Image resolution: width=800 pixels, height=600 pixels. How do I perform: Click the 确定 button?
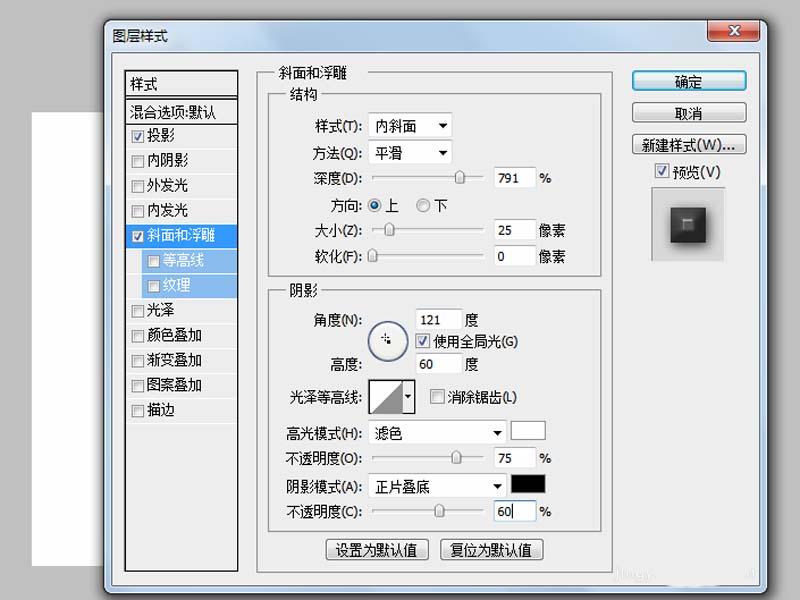pyautogui.click(x=689, y=82)
